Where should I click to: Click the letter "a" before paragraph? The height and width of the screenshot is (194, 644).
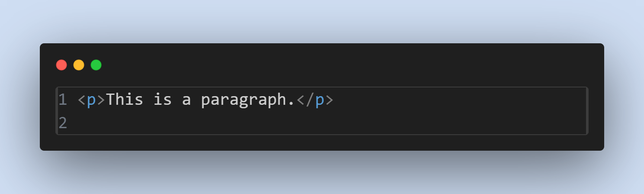tap(187, 101)
